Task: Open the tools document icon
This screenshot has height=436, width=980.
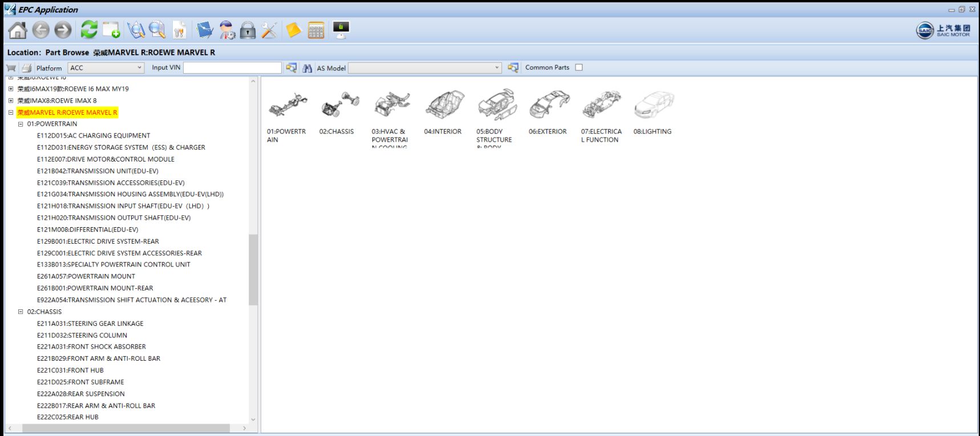Action: 179,30
